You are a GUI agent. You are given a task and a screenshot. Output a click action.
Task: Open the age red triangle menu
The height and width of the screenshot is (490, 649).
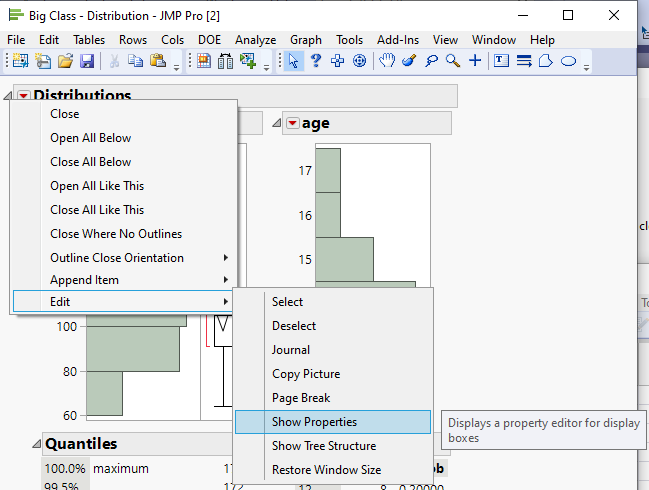click(x=292, y=123)
